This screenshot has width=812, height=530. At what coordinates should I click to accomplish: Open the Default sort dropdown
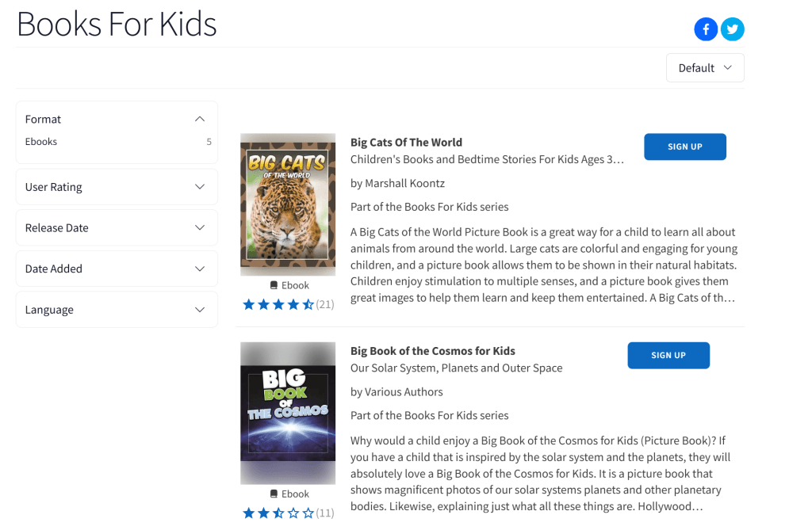coord(705,68)
